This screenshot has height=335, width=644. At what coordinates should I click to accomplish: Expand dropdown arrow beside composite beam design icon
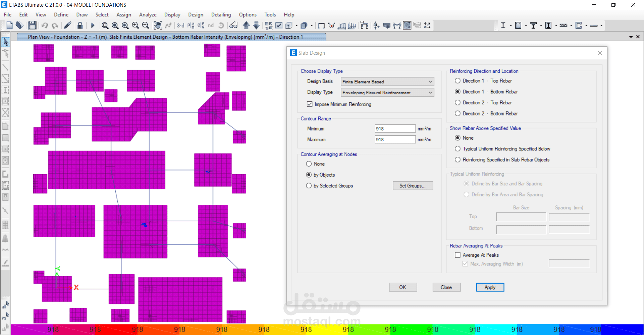coord(541,25)
